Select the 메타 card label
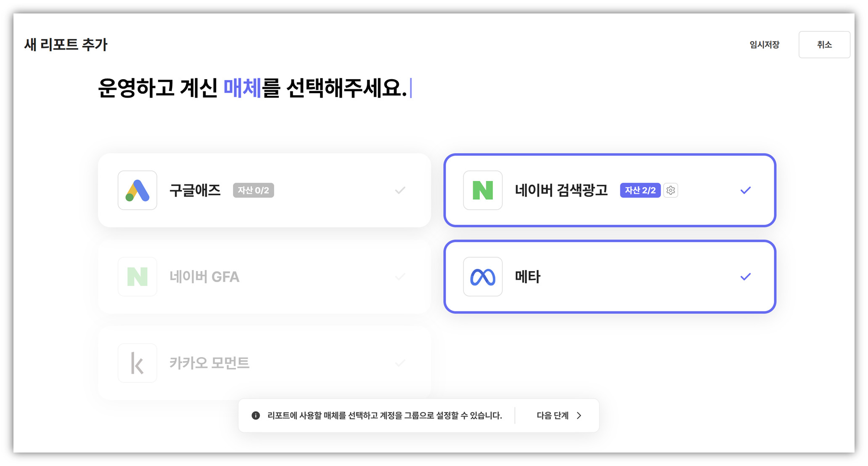This screenshot has height=466, width=868. click(527, 277)
